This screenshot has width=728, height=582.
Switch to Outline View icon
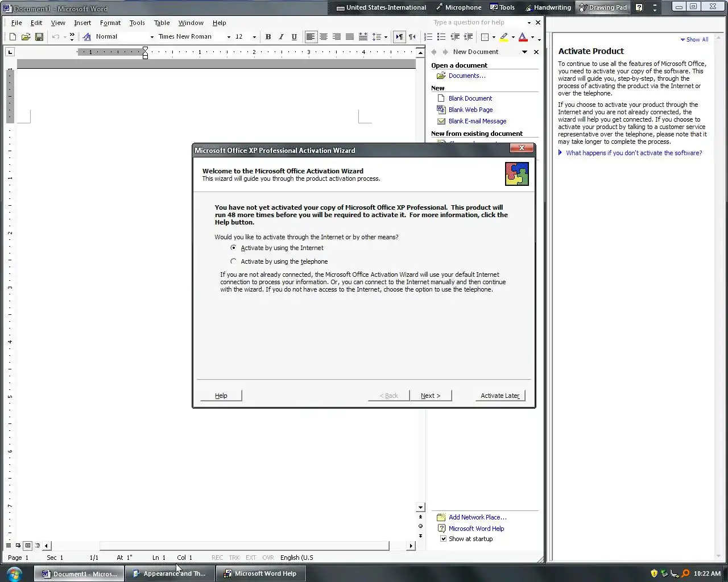click(38, 546)
